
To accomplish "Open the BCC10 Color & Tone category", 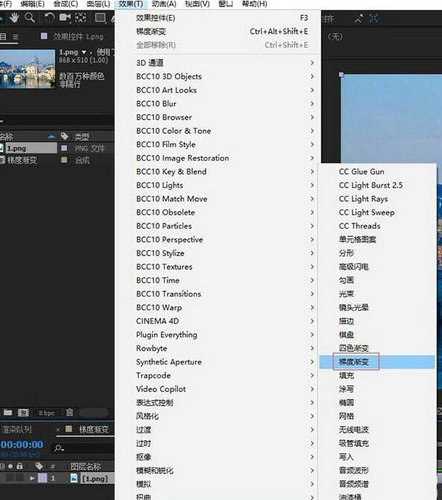I will (218, 131).
